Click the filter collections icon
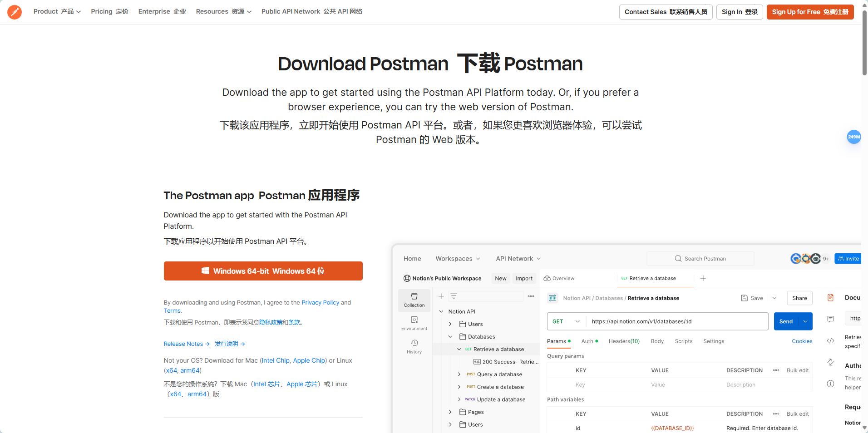Image resolution: width=868 pixels, height=433 pixels. [x=454, y=296]
